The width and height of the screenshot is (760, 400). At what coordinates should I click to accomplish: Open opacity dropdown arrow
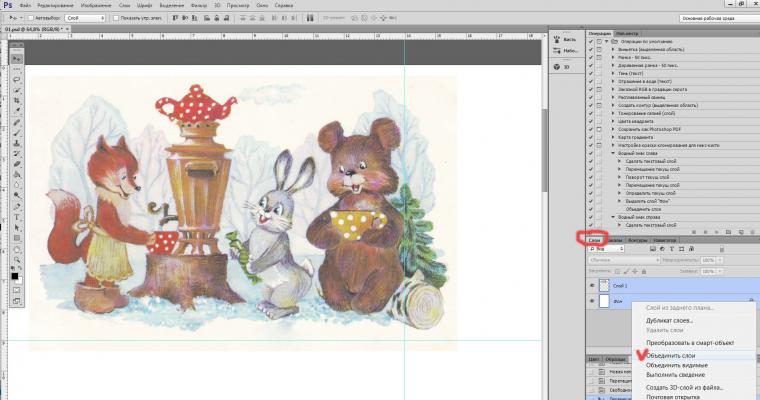(x=720, y=260)
